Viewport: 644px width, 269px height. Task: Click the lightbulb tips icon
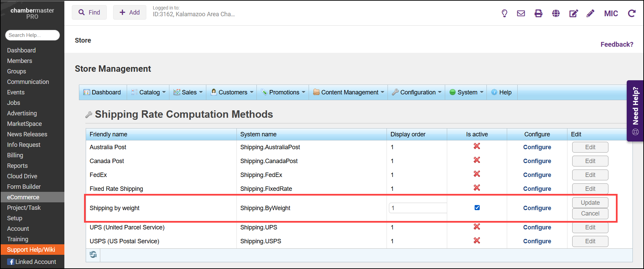[504, 14]
